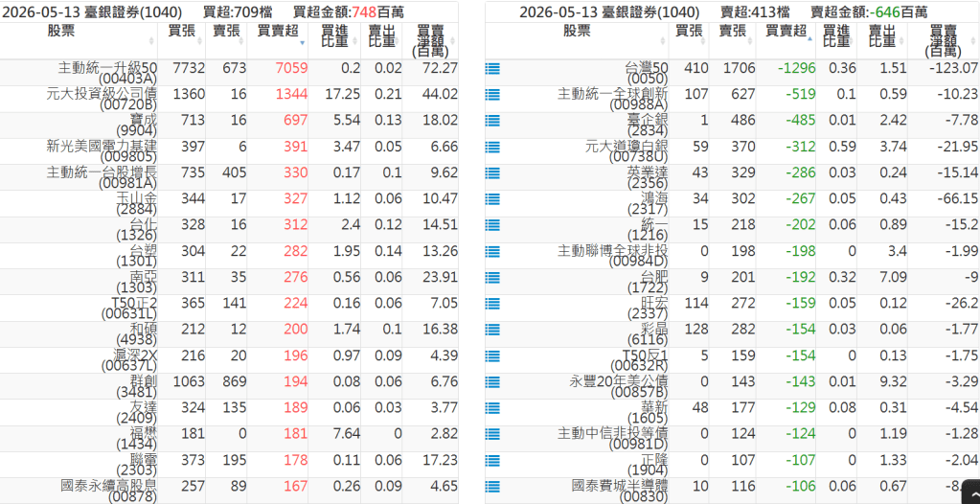Screen dimensions: 980x504
Task: Open list icon for 統一 (1216) row
Action: click(x=492, y=226)
